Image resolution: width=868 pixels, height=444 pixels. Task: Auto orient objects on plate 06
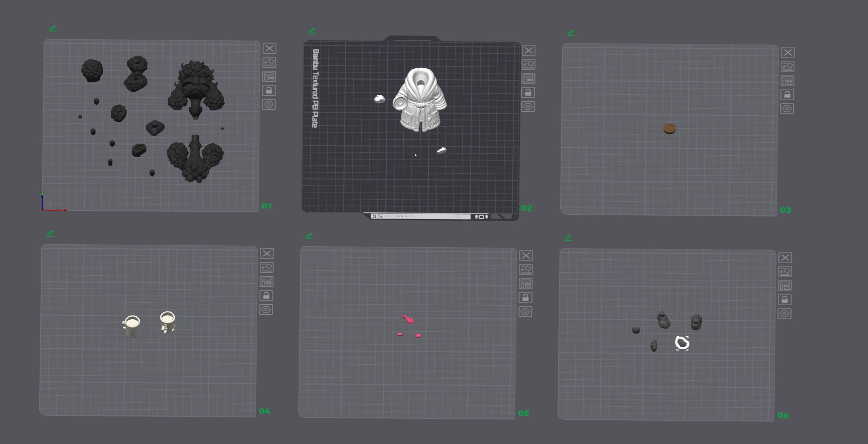785,271
